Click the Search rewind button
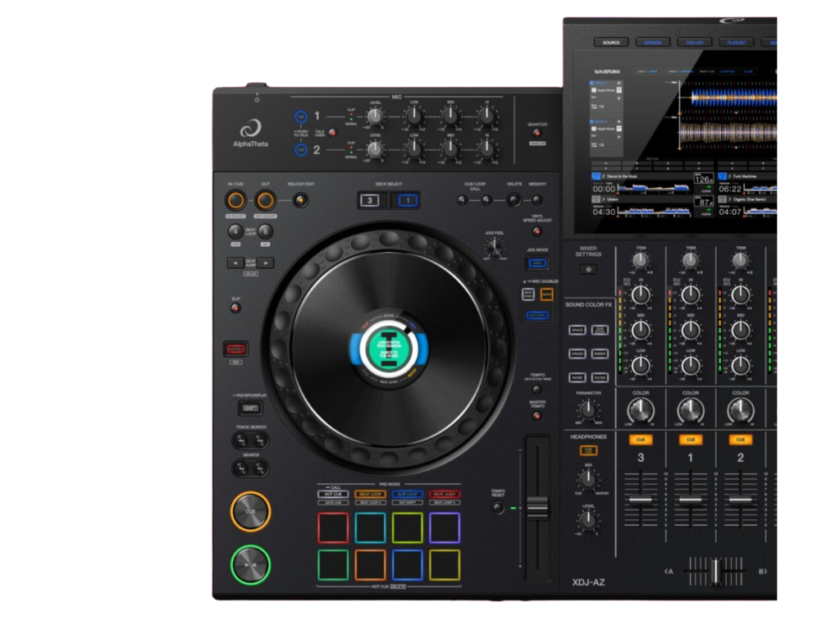The height and width of the screenshot is (630, 840). point(241,468)
